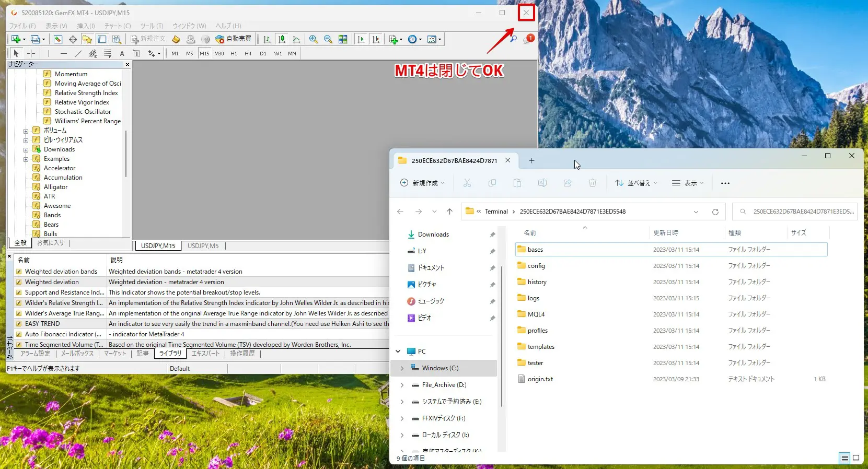Screen dimensions: 868x469
Task: Click the 新規注文 new order button
Action: [x=148, y=39]
